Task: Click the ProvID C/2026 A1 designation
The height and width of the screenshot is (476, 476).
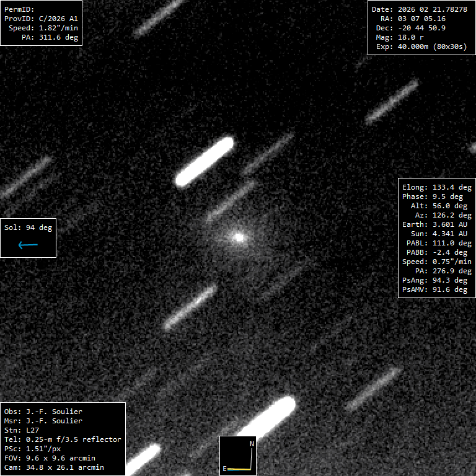Action: pyautogui.click(x=41, y=19)
